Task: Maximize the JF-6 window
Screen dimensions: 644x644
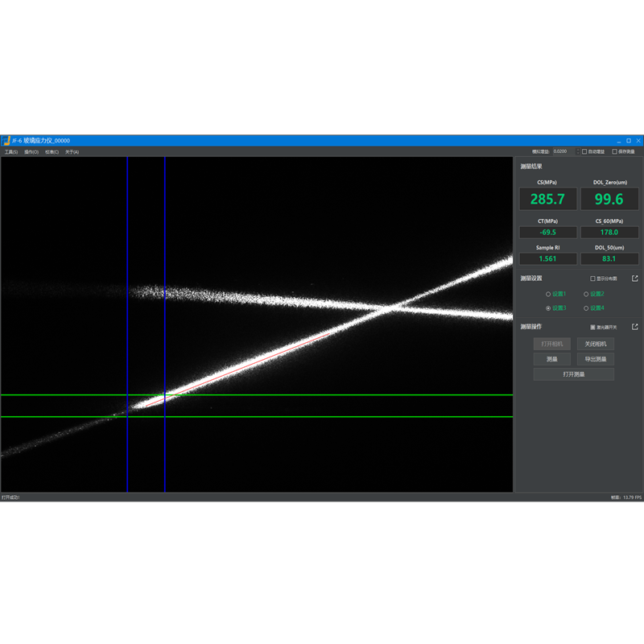Action: tap(629, 140)
